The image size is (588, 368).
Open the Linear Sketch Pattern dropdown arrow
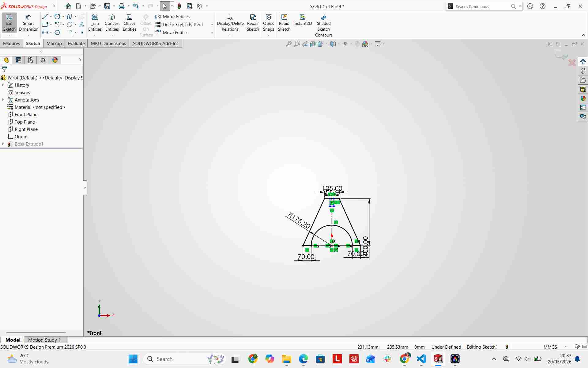pos(212,25)
